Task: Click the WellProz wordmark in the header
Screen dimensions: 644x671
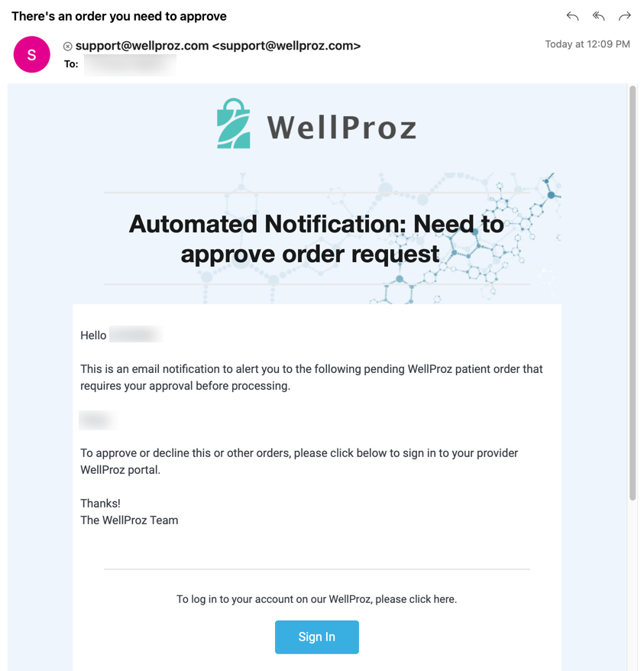Action: [x=341, y=128]
